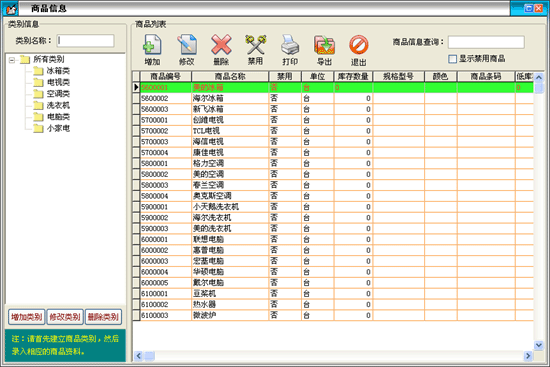Select row 美的空调
550x367 pixels.
pyautogui.click(x=333, y=175)
